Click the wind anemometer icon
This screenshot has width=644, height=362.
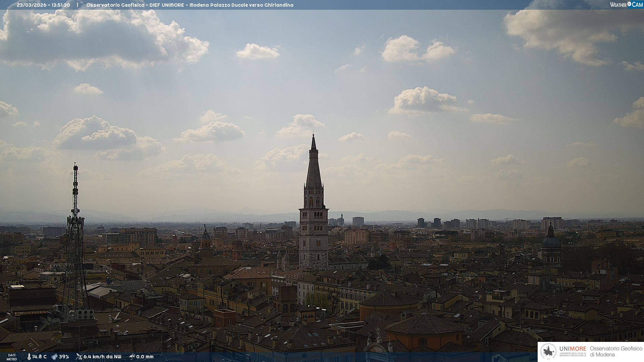[79, 357]
